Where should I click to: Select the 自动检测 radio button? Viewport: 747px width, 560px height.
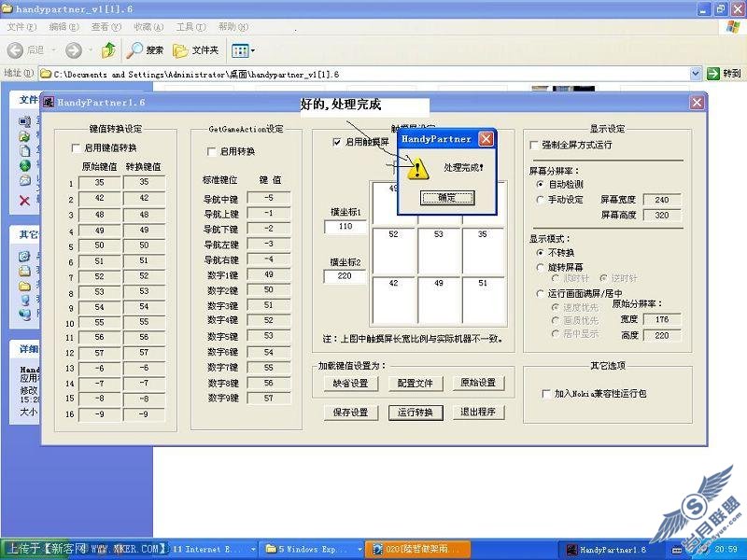(x=540, y=184)
